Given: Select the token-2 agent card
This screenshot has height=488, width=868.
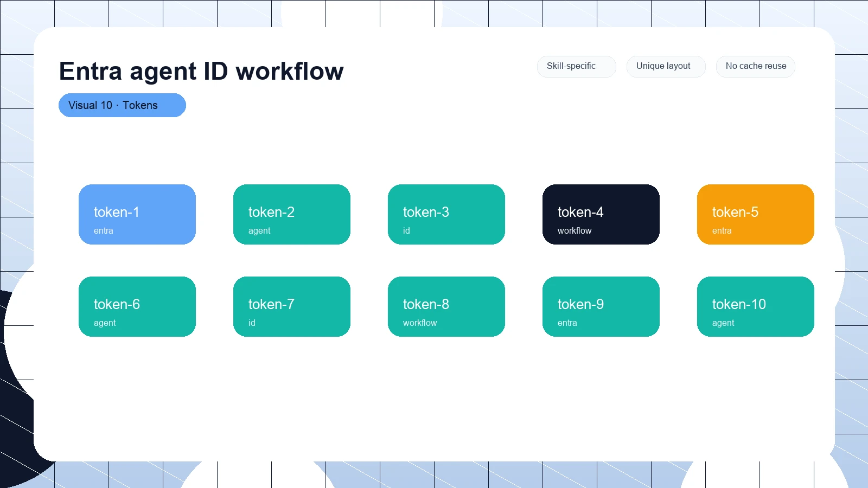Looking at the screenshot, I should pyautogui.click(x=292, y=214).
